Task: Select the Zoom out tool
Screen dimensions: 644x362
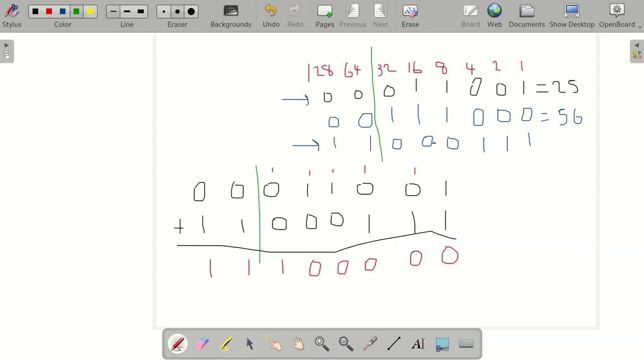Action: (346, 344)
